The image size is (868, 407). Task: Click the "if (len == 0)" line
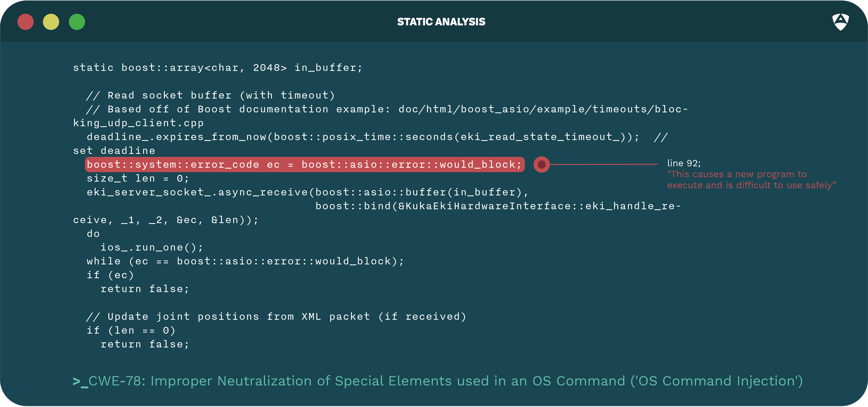(131, 331)
